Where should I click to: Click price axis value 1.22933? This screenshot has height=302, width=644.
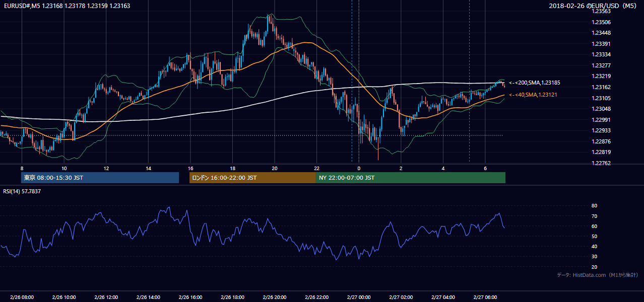coord(601,130)
